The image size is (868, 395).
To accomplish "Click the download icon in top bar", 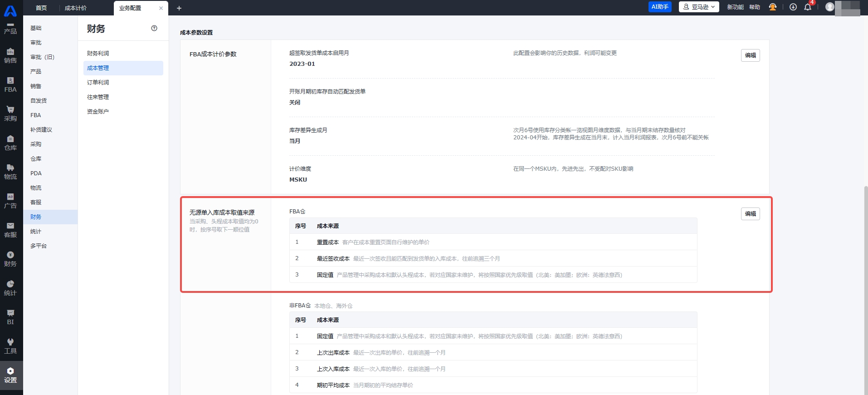I will (x=793, y=7).
